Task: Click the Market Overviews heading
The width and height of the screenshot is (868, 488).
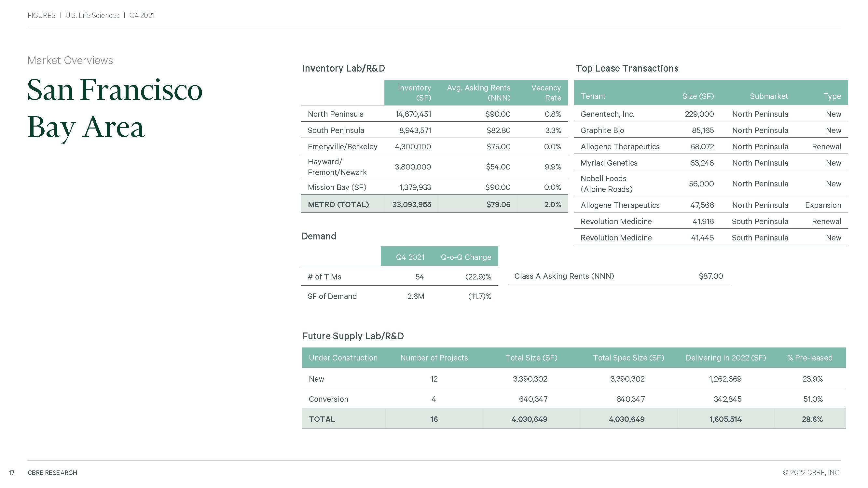Action: click(70, 60)
